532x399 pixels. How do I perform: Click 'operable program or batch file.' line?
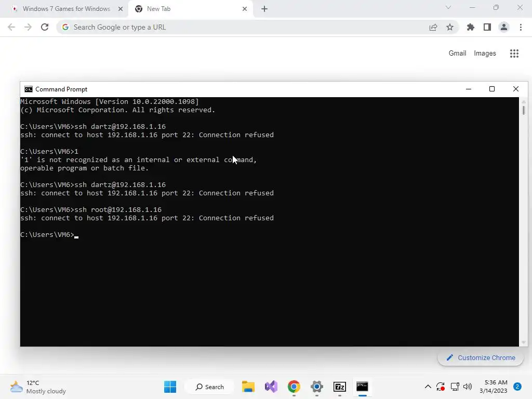pos(85,168)
